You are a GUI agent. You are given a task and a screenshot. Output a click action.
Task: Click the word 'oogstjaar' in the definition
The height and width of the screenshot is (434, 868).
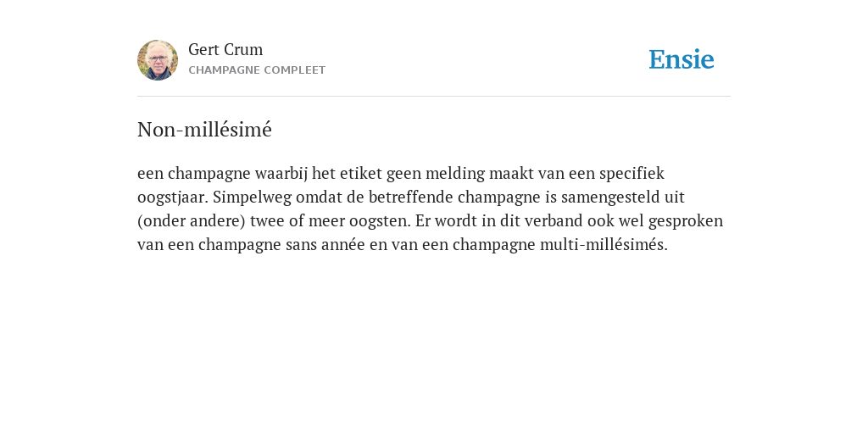pos(173,198)
